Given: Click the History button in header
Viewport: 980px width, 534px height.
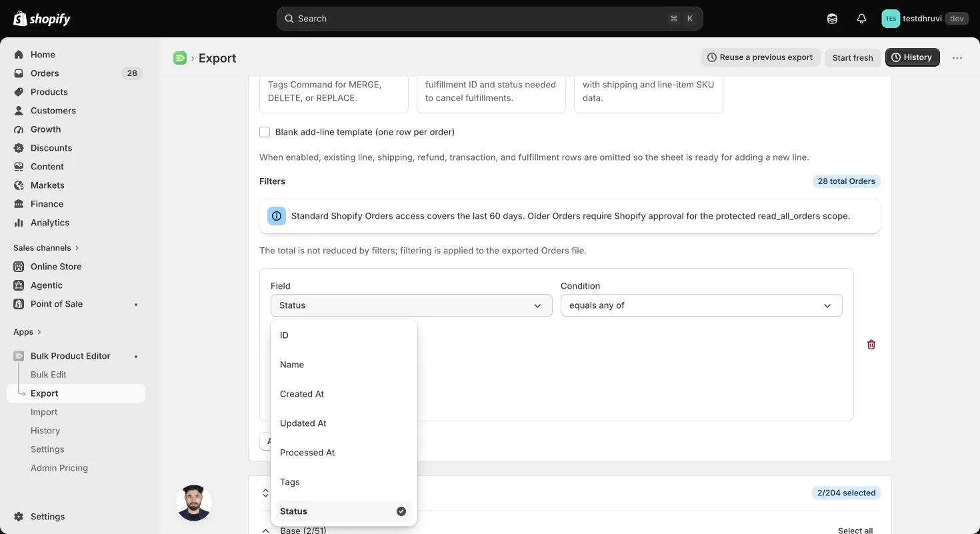Looking at the screenshot, I should click(x=912, y=57).
